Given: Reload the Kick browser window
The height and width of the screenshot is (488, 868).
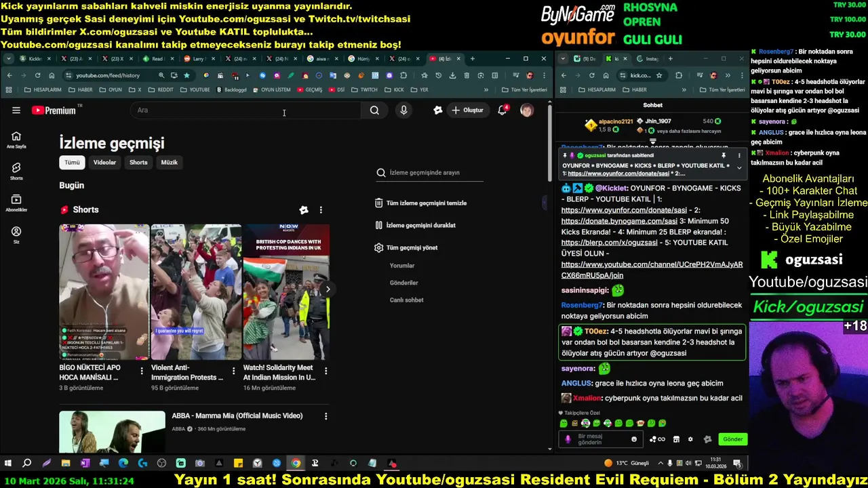Looking at the screenshot, I should pos(592,75).
